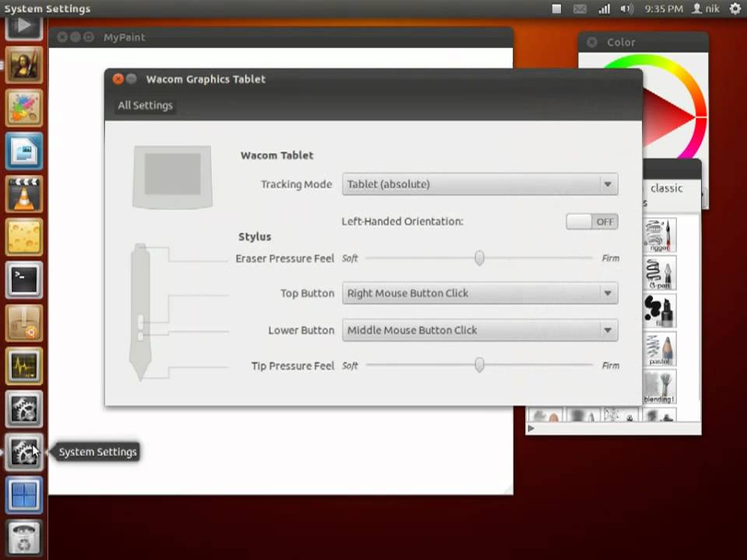This screenshot has height=560, width=747.
Task: Open the image viewer document icon in launcher
Action: 24,151
